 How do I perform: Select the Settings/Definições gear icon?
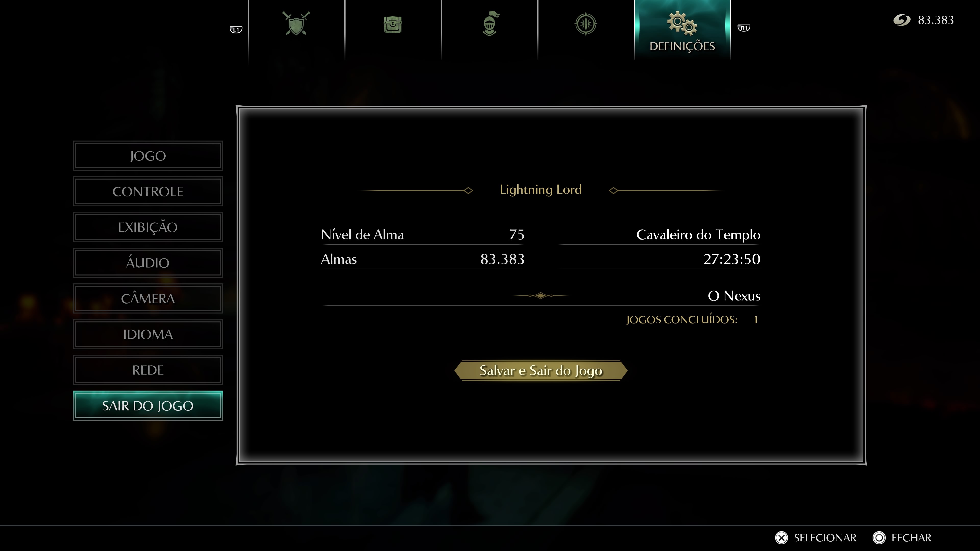682,23
